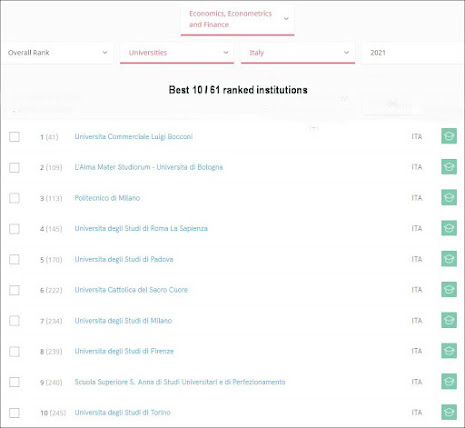The height and width of the screenshot is (428, 465).
Task: Open Universita degli Studi di Roma La Sapienza link
Action: click(x=141, y=229)
